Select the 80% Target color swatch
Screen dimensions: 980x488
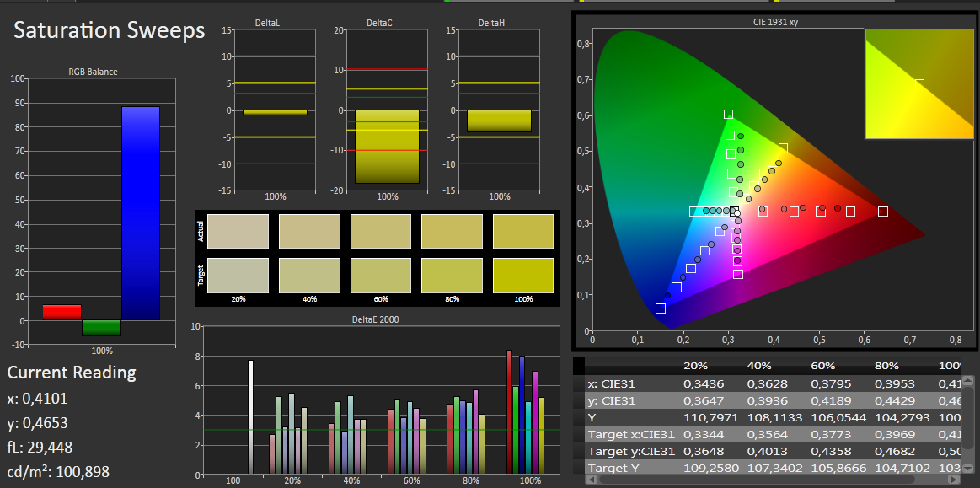pyautogui.click(x=452, y=276)
